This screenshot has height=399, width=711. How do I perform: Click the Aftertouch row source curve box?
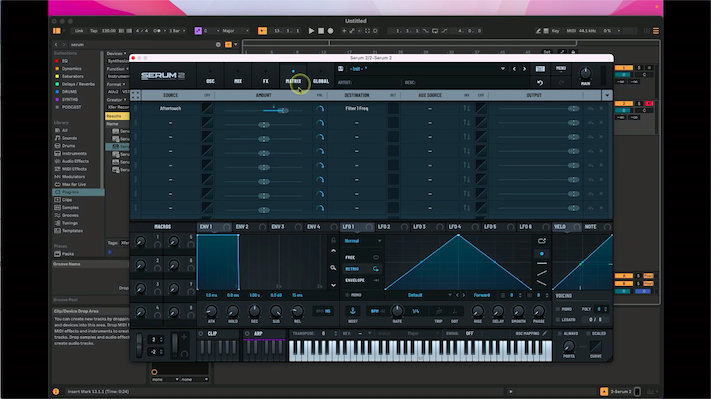click(x=207, y=109)
